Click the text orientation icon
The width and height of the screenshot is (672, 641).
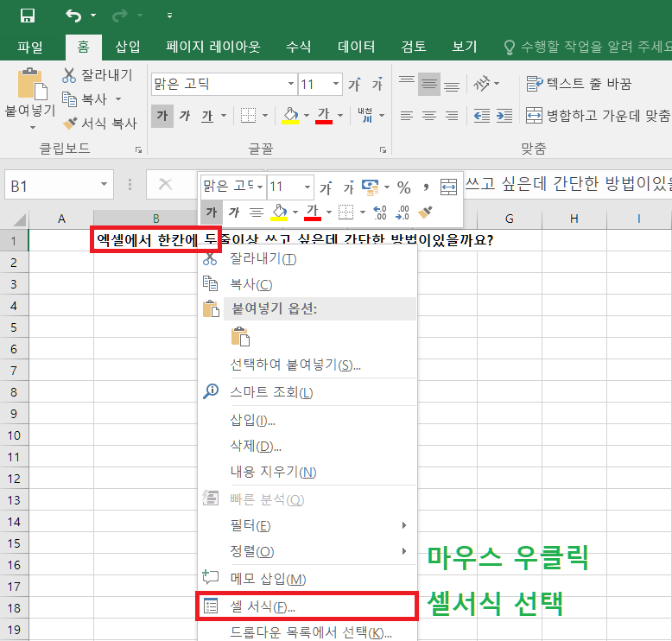(x=481, y=83)
